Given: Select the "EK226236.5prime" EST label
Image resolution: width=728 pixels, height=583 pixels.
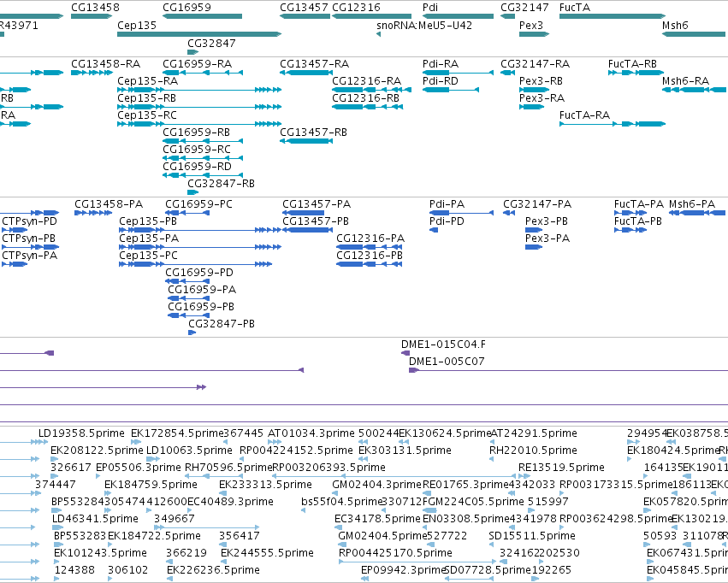Looking at the screenshot, I should pyautogui.click(x=213, y=570).
